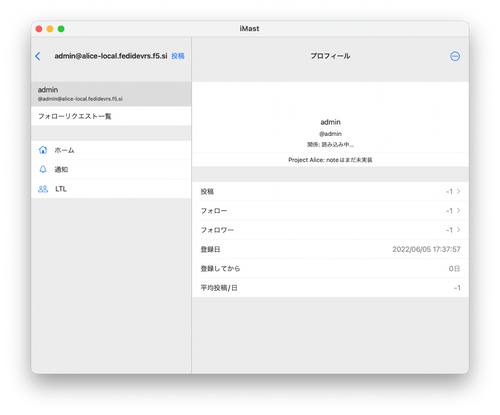The image size is (500, 415).
Task: Click the 登録してから days row
Action: [x=330, y=269]
